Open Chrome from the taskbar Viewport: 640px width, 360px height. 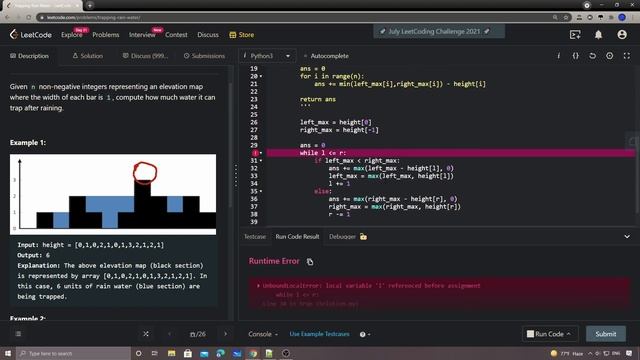(253, 353)
